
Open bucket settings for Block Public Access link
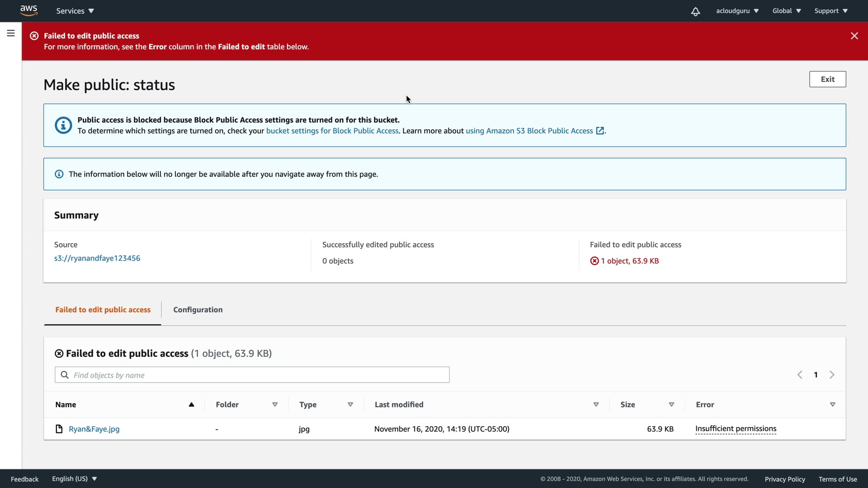332,131
